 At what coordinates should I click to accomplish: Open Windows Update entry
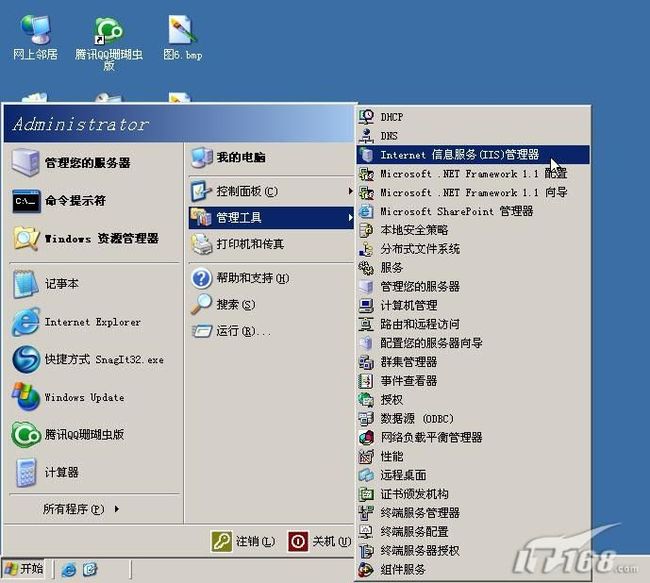(x=95, y=397)
